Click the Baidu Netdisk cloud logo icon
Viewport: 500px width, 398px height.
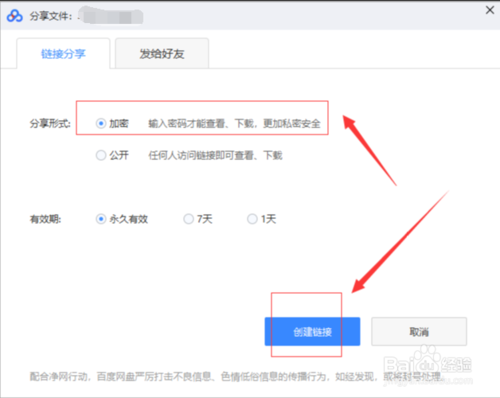pos(15,16)
